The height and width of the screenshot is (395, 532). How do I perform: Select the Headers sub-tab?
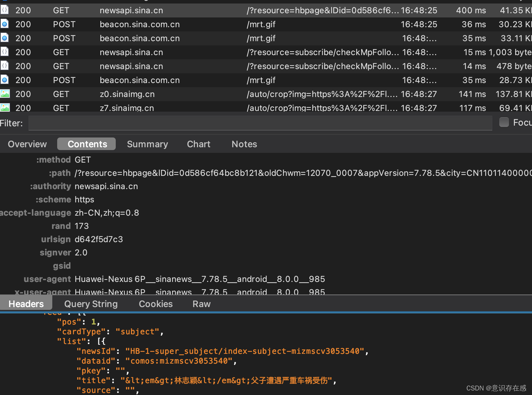[26, 304]
